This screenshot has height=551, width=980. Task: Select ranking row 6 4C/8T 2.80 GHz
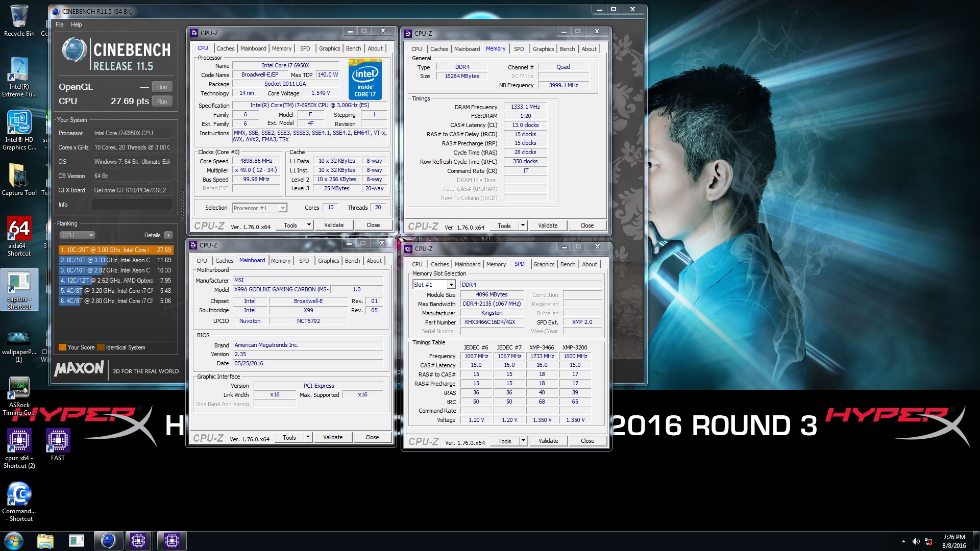coord(116,301)
